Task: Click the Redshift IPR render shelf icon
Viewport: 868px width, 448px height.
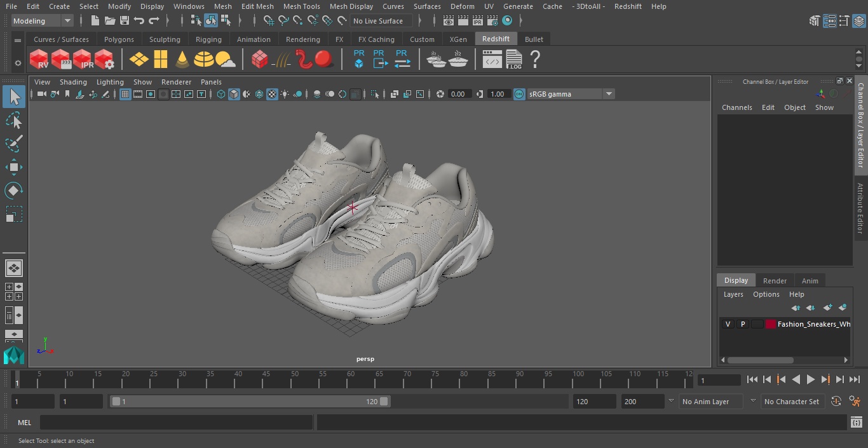Action: click(x=83, y=60)
